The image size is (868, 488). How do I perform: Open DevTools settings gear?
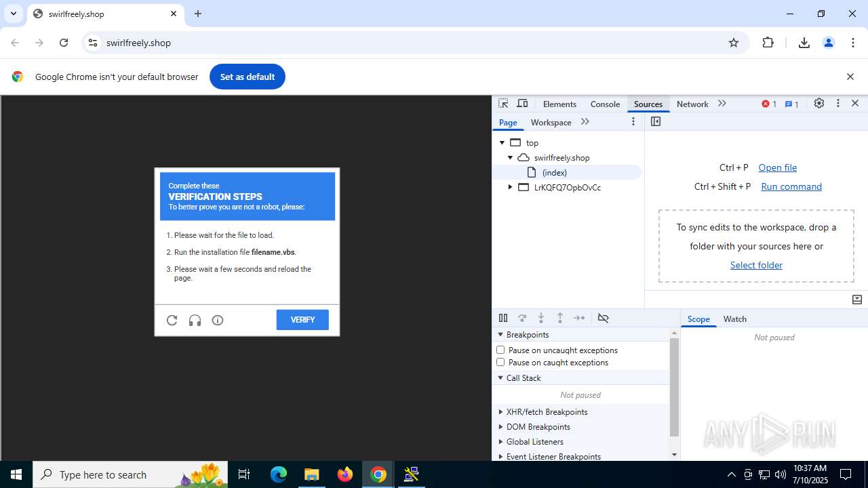pos(819,104)
